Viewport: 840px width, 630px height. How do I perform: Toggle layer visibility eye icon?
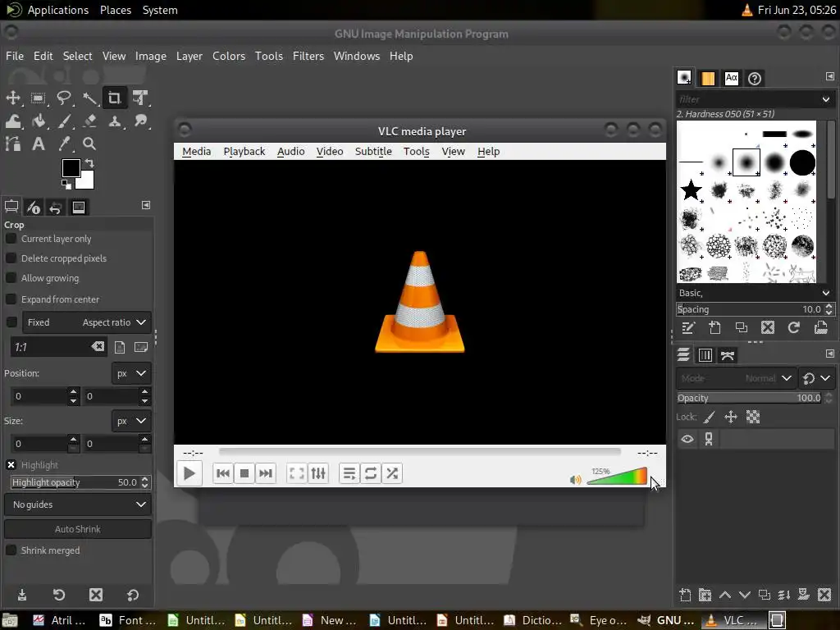tap(687, 440)
